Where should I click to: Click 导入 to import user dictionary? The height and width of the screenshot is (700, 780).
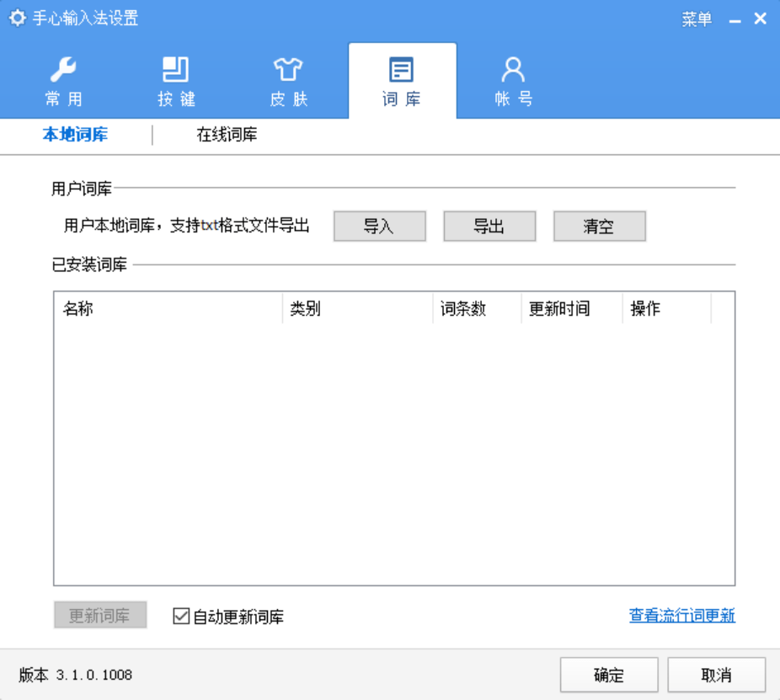tap(379, 226)
